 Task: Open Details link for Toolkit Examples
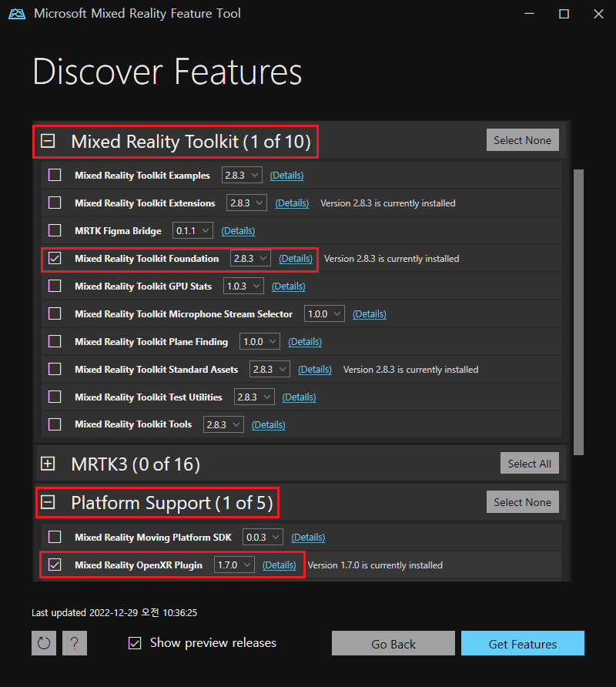pos(286,176)
